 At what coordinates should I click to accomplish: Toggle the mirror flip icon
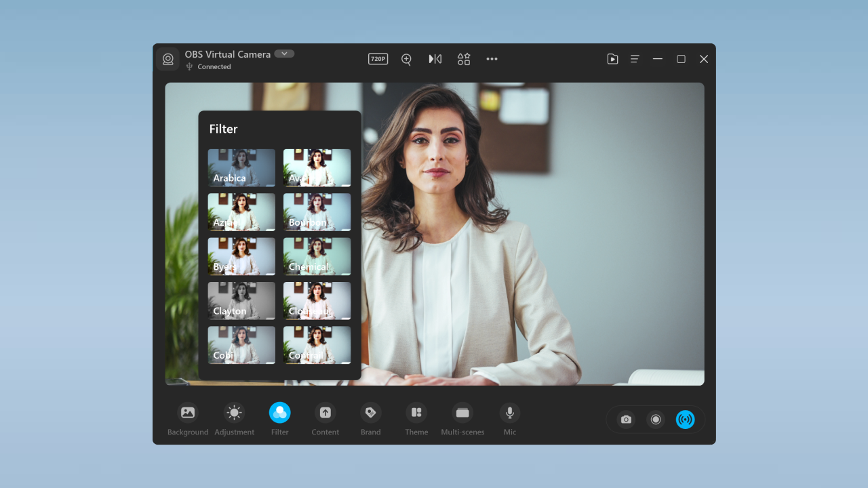pyautogui.click(x=435, y=59)
